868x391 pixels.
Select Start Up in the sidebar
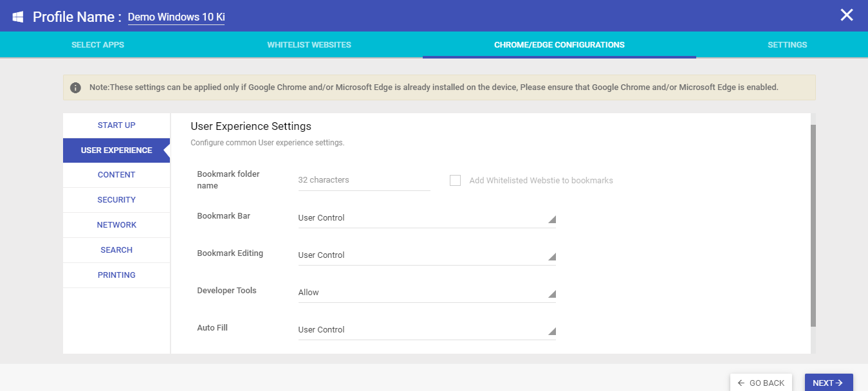(116, 125)
